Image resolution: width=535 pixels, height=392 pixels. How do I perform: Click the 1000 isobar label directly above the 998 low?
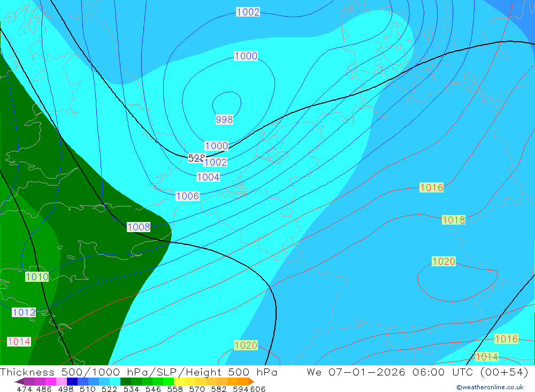click(246, 56)
